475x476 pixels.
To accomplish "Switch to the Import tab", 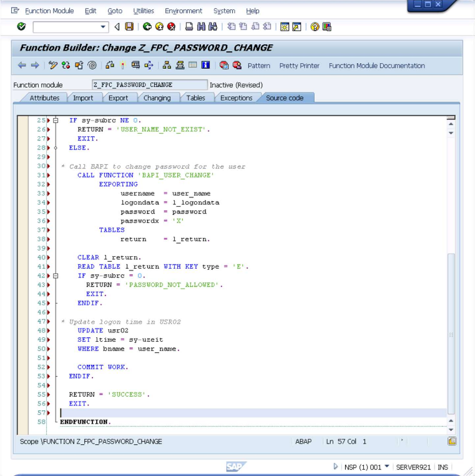I will pyautogui.click(x=83, y=98).
